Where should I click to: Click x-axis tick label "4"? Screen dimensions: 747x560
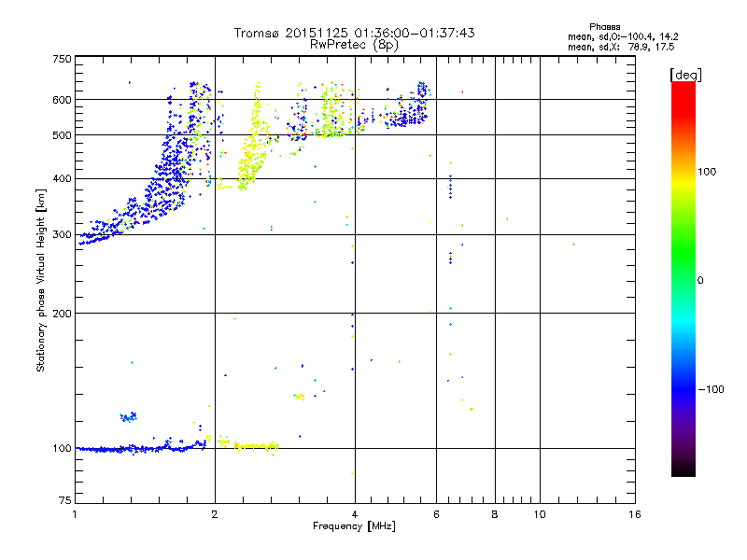coord(355,514)
